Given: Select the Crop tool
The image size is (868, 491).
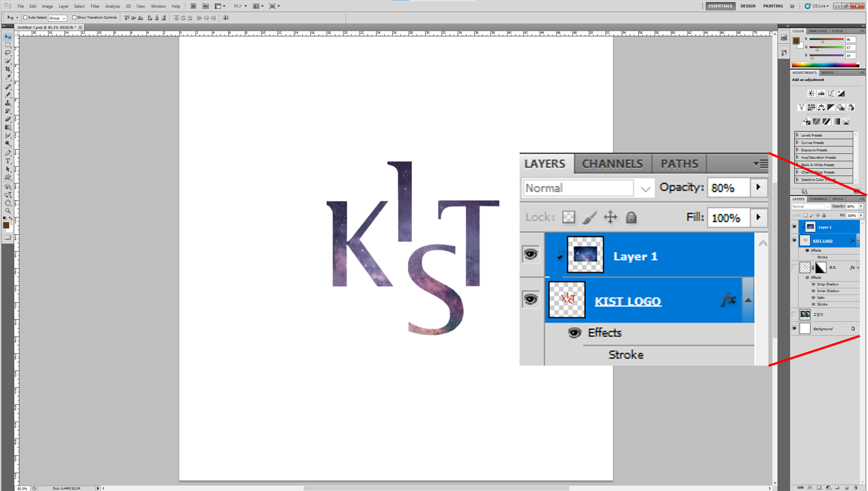Looking at the screenshot, I should (8, 69).
